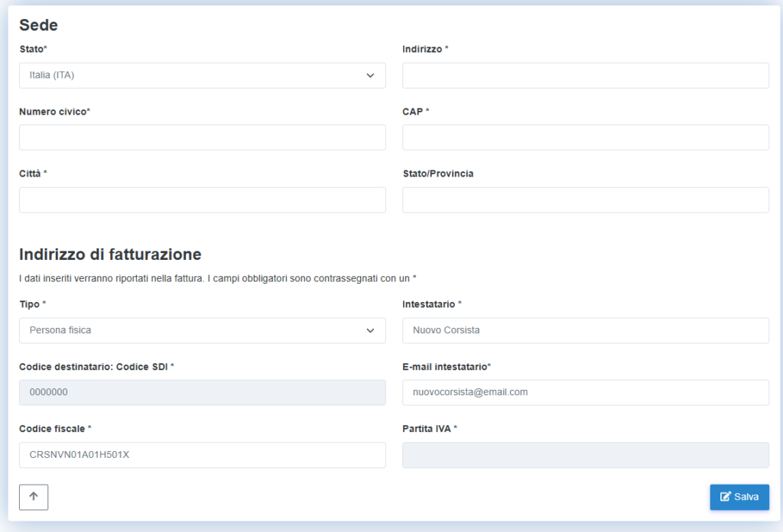Select the CAP input box

(585, 138)
